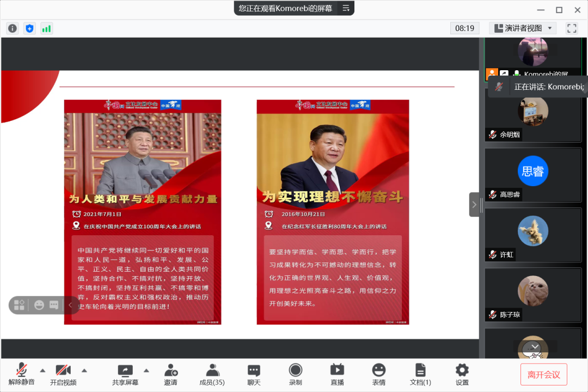The image size is (588, 392).
Task: Check network signal quality indicator
Action: [46, 28]
